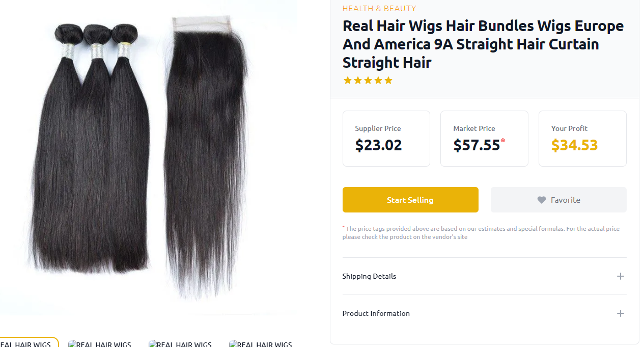Click the plus icon beside Product Information
Screen dimensions: 644x347
(620, 313)
